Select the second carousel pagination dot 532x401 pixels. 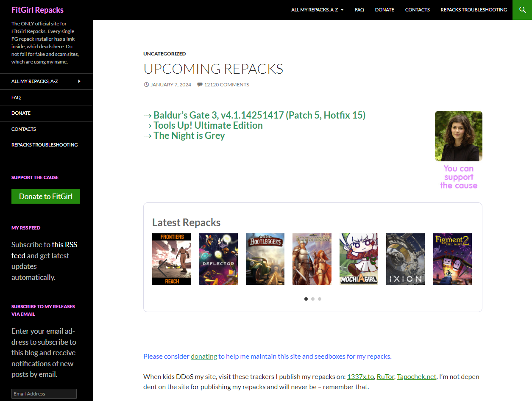pos(313,299)
